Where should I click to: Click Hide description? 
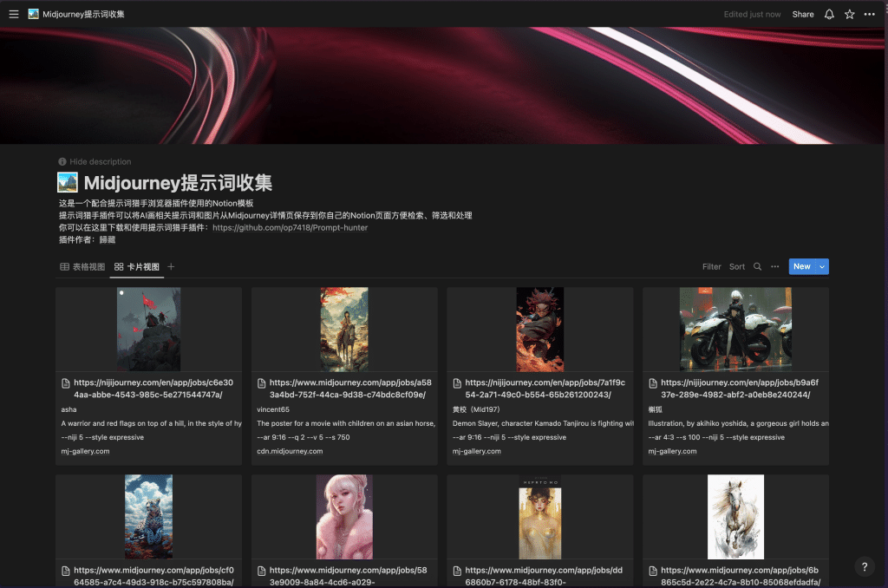(101, 161)
